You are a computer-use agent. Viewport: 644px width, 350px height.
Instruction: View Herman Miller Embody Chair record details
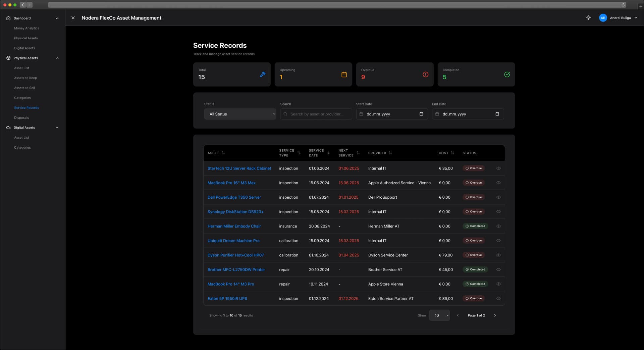click(x=498, y=226)
